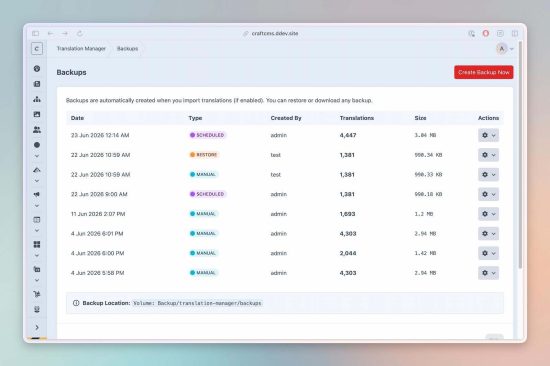Screen dimensions: 550x366
Task: Open actions menu for 22 Jun 9:00 AM backup
Action: pyautogui.click(x=488, y=194)
